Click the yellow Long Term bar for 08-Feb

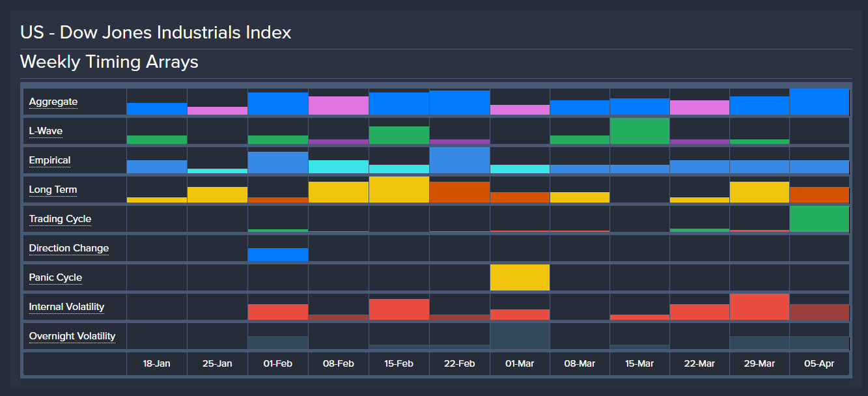(339, 192)
